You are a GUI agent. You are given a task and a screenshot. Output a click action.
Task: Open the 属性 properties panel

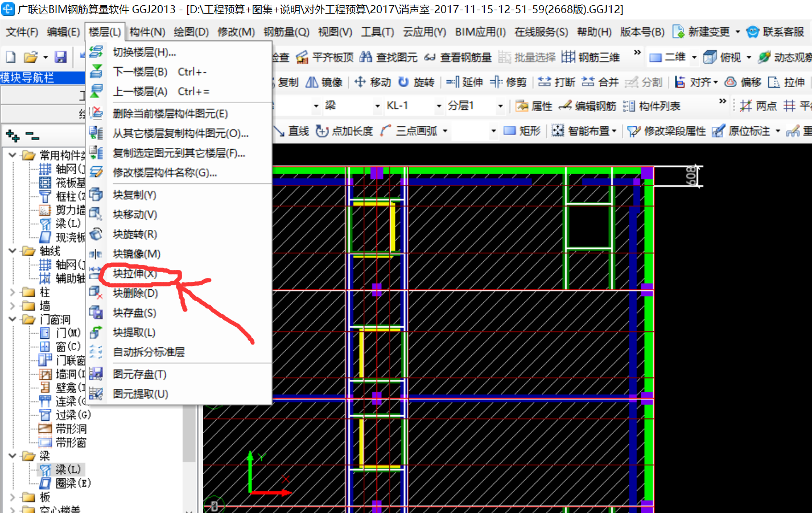534,106
